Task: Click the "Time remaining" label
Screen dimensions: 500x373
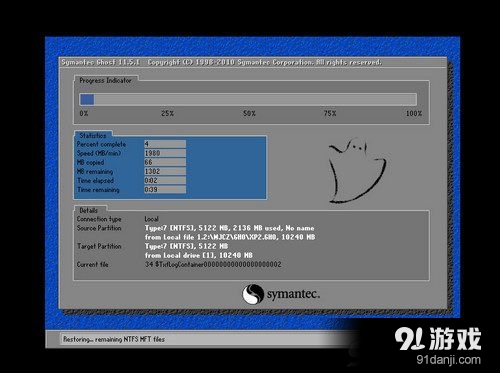Action: 98,189
